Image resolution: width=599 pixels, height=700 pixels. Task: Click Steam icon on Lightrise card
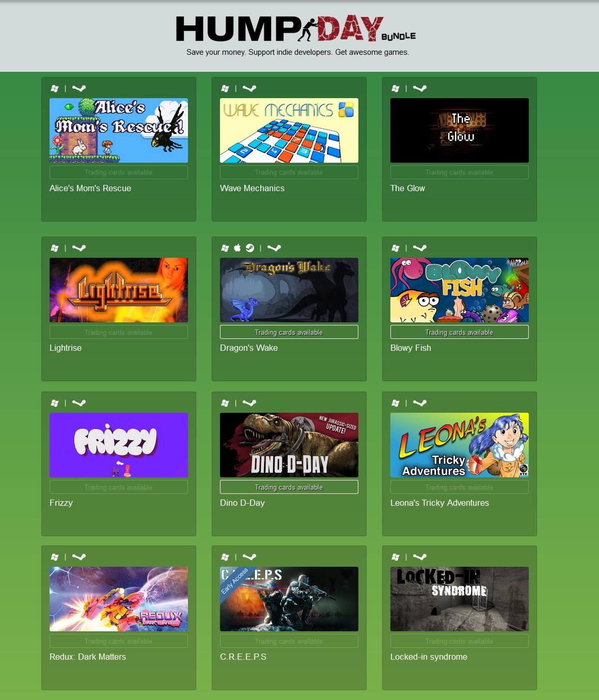tap(79, 248)
